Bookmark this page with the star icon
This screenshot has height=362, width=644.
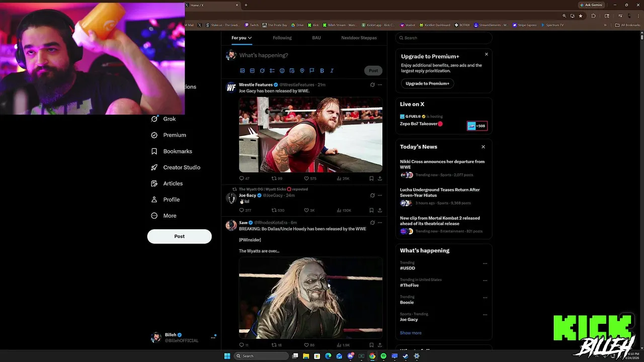581,16
